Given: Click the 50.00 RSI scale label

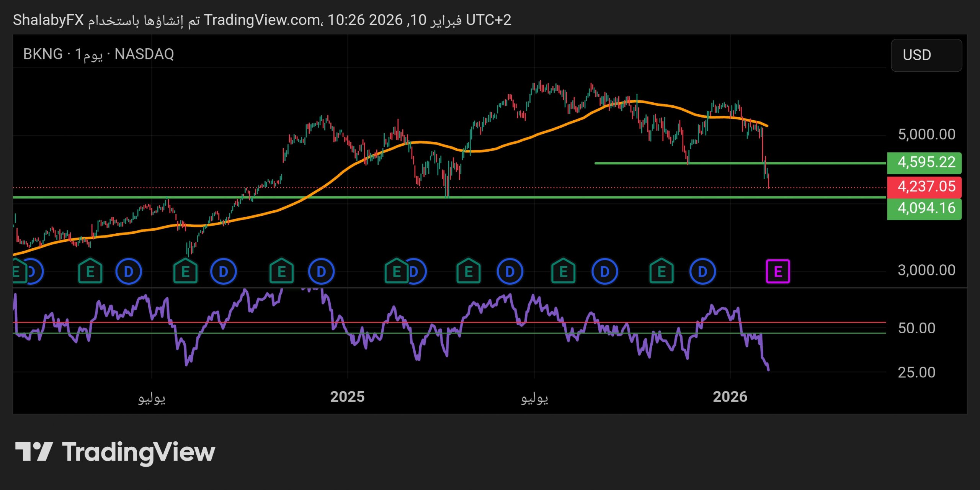Looking at the screenshot, I should click(x=916, y=328).
